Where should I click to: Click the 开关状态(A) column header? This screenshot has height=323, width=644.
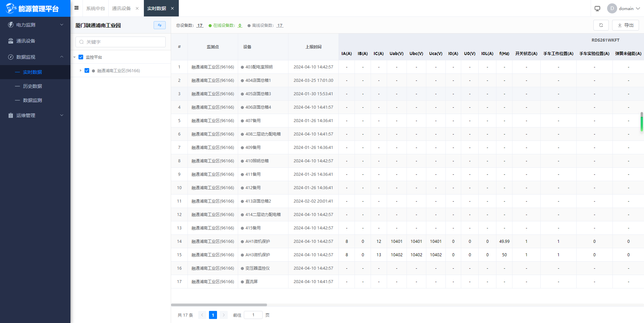point(526,54)
